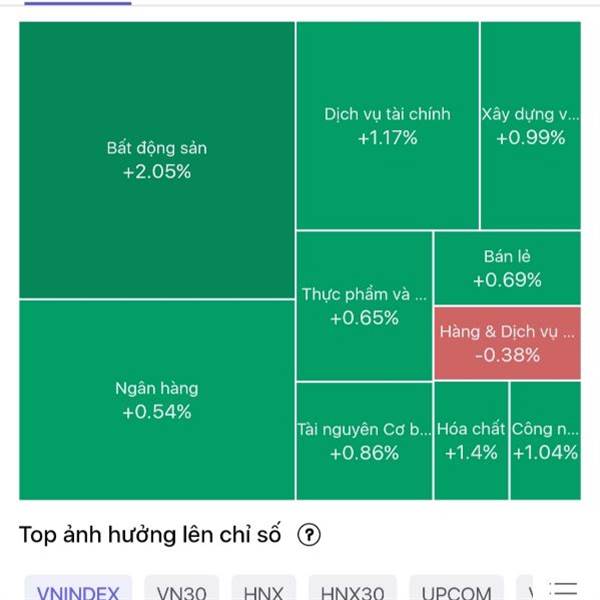Select the VNINDEX tab
This screenshot has width=600, height=600.
(x=78, y=588)
